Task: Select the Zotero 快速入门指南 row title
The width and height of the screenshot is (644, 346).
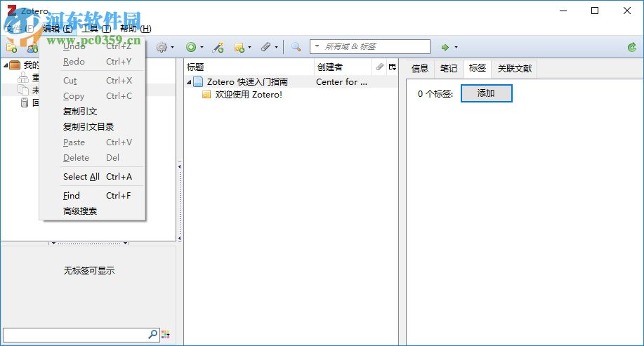Action: point(247,81)
